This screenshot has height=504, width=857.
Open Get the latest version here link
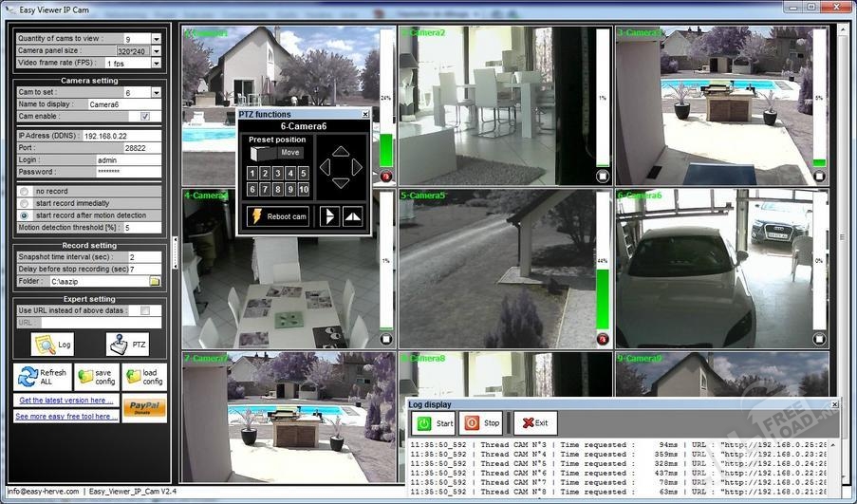click(x=65, y=401)
